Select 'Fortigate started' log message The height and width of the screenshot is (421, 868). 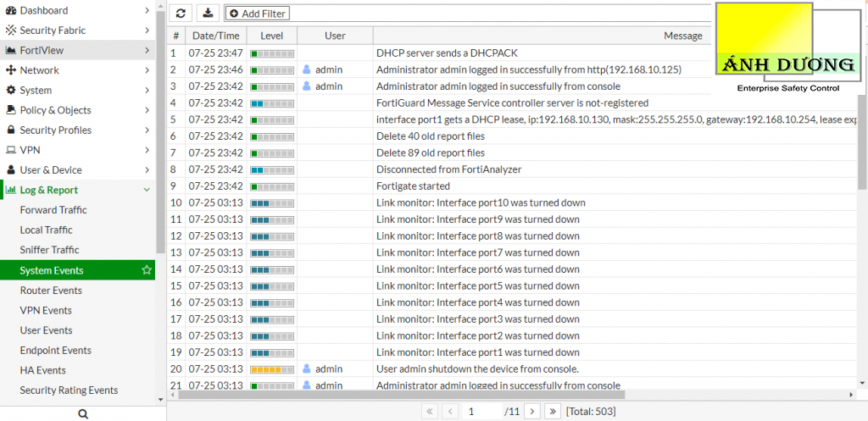(413, 186)
